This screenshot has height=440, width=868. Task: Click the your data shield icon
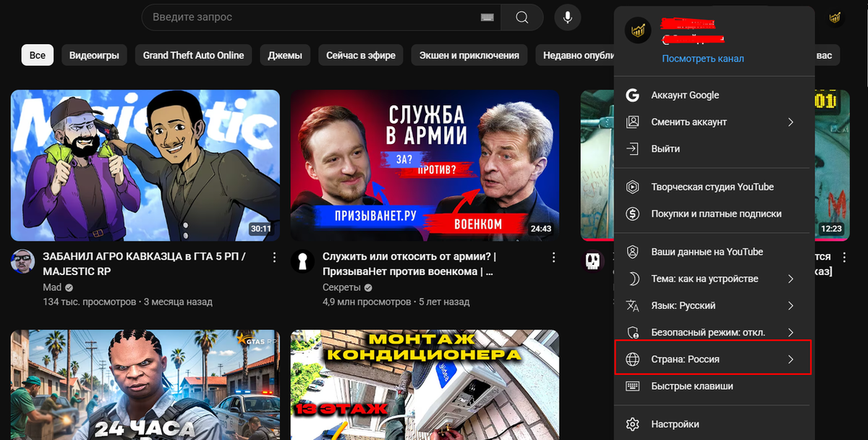633,252
